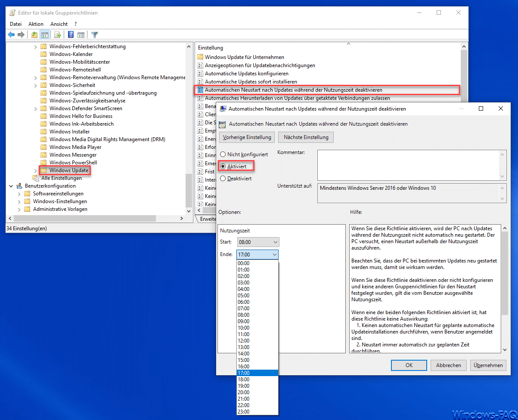Viewport: 518px width, 420px height.
Task: Click policy icon of Automatische Updates sofort installieren
Action: (x=200, y=82)
